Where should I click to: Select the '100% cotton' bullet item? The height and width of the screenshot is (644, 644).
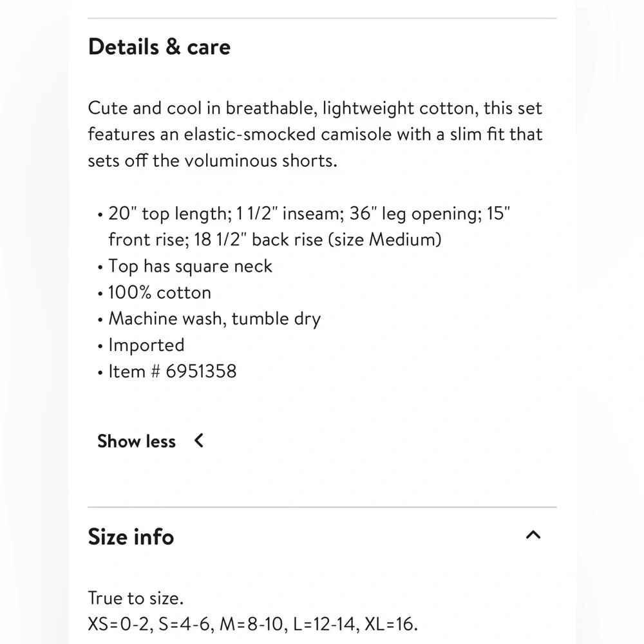point(159,292)
